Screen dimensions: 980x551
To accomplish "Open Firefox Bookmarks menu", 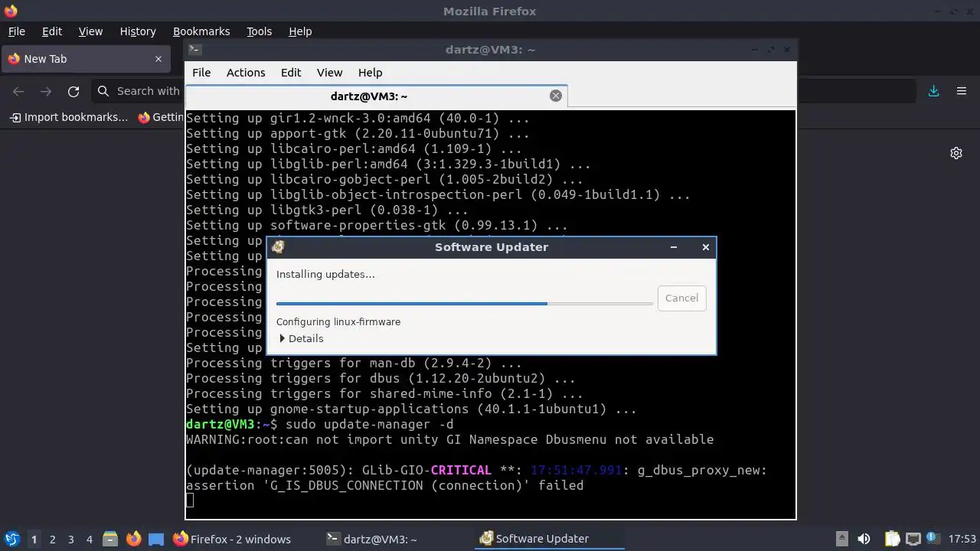I will click(x=201, y=31).
